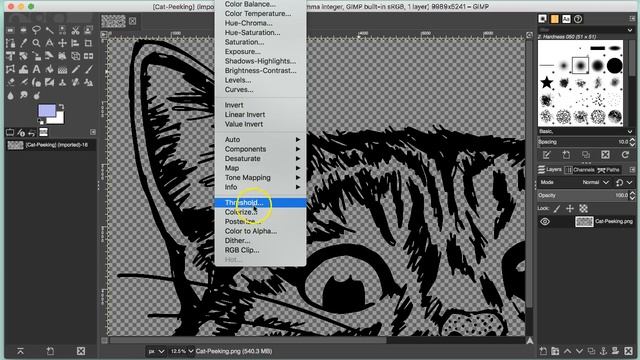The height and width of the screenshot is (360, 640).
Task: Create a new layer in Layers panel
Action: 543,351
